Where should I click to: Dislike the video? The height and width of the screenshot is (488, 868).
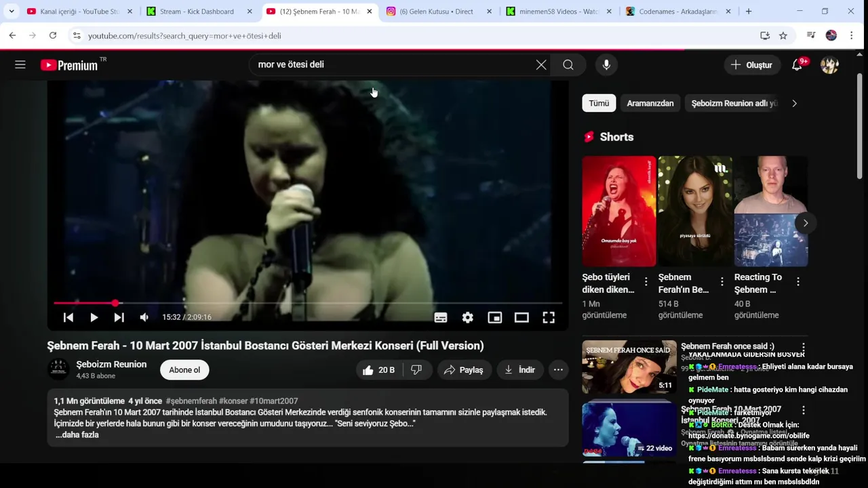(417, 370)
